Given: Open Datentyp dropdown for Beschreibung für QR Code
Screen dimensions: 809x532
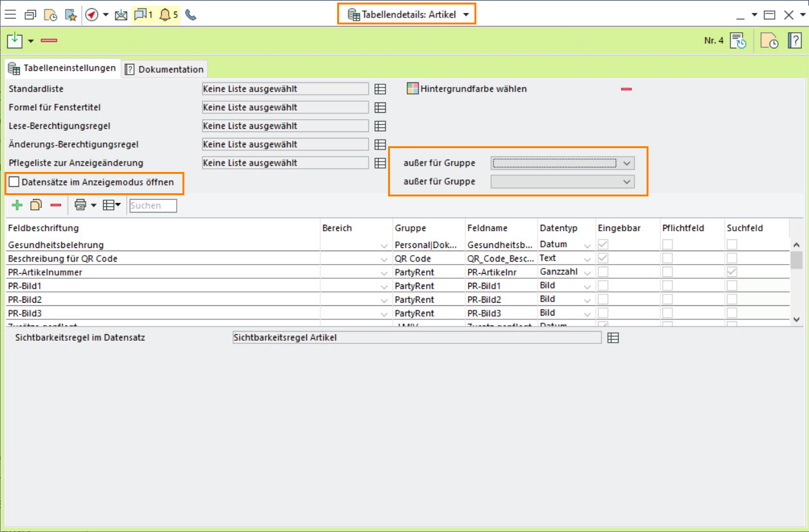Looking at the screenshot, I should (x=587, y=259).
